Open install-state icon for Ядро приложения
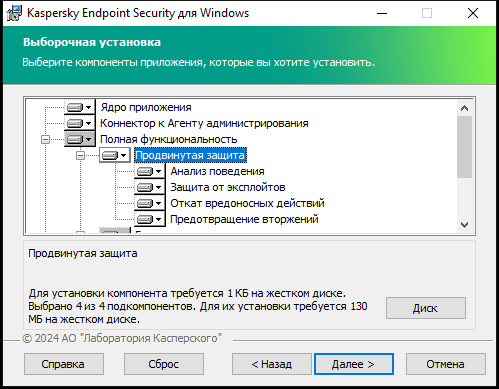 (79, 107)
